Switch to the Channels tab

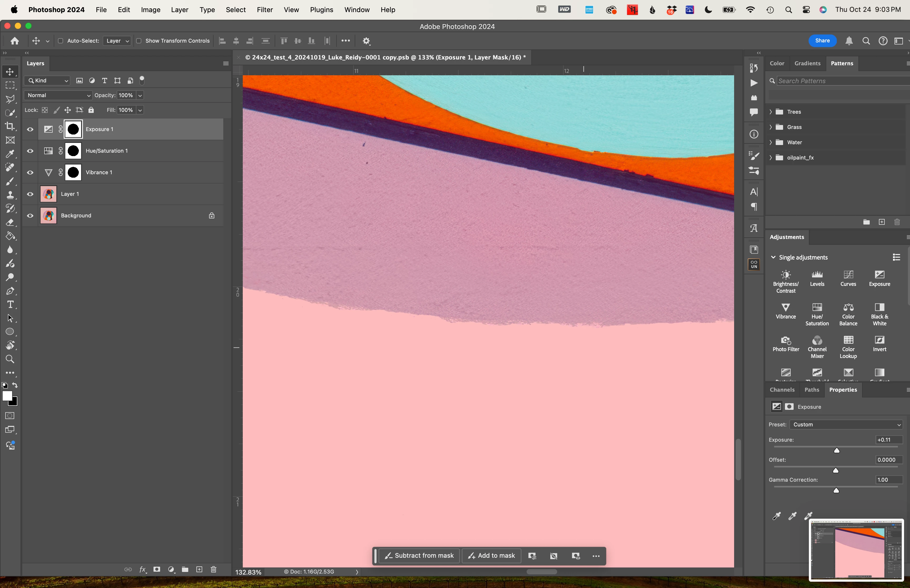point(782,390)
